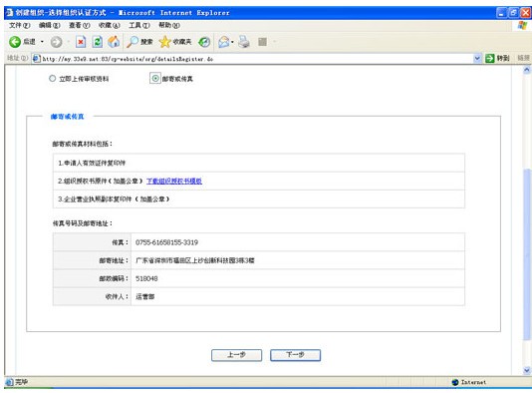
Task: Open the 文件 (File) menu
Action: click(19, 25)
